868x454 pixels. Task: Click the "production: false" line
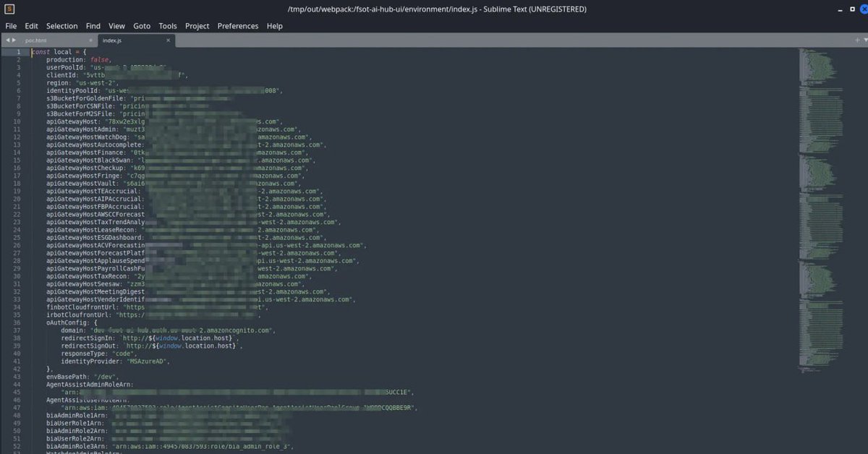(x=79, y=60)
